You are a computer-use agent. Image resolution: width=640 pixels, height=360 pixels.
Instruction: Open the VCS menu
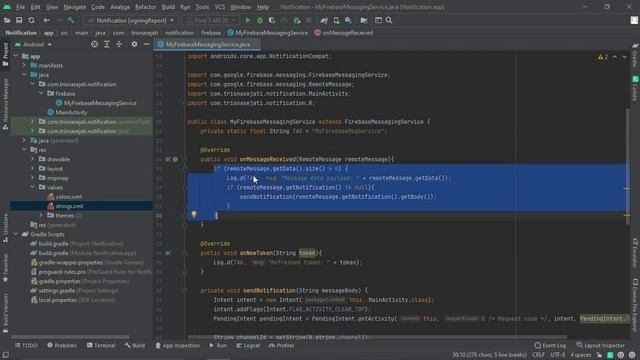point(220,7)
